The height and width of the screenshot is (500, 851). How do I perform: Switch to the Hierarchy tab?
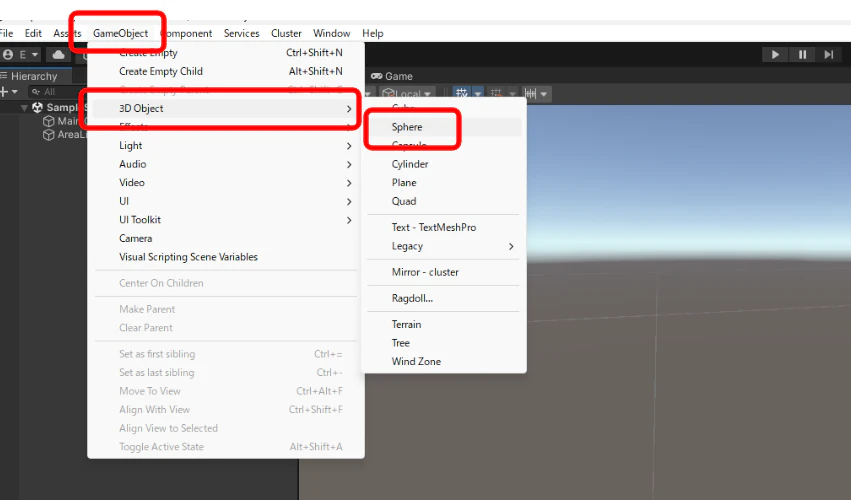click(34, 76)
